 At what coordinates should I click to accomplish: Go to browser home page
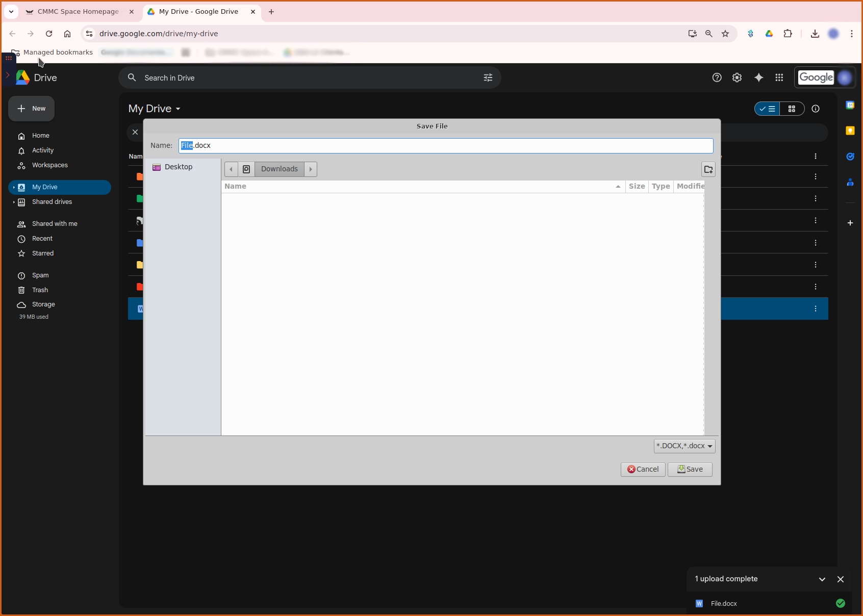click(x=67, y=34)
